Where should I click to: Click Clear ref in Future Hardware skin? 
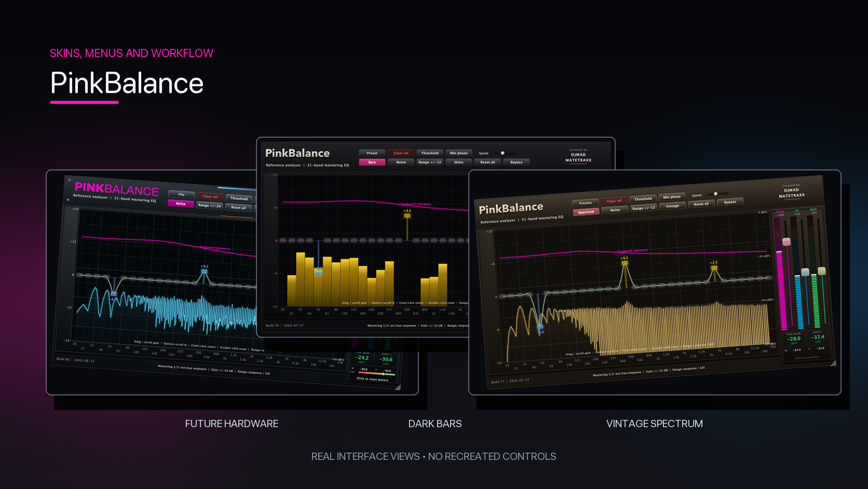[210, 196]
